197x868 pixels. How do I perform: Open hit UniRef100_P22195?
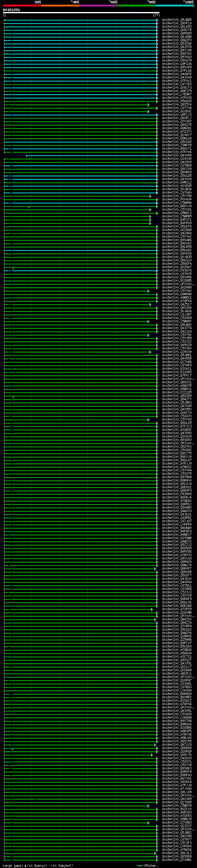tap(177, 393)
